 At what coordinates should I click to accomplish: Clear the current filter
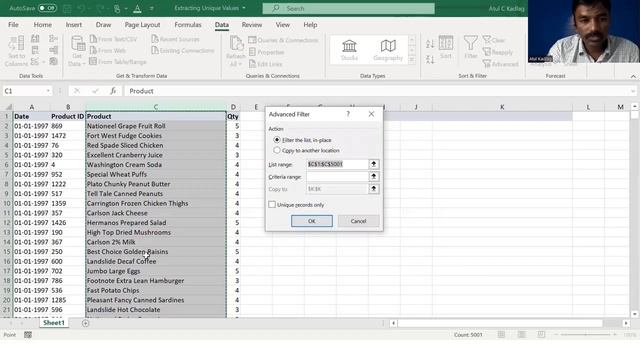click(x=494, y=40)
